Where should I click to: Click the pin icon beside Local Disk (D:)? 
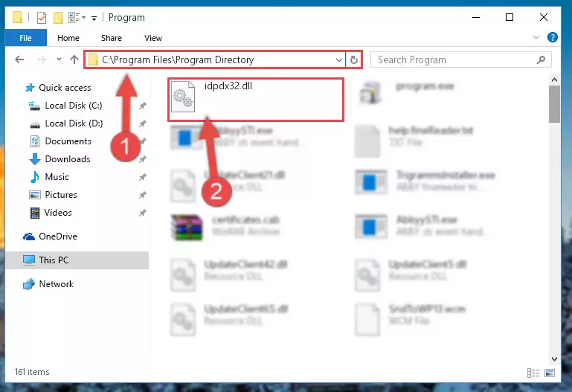click(143, 123)
